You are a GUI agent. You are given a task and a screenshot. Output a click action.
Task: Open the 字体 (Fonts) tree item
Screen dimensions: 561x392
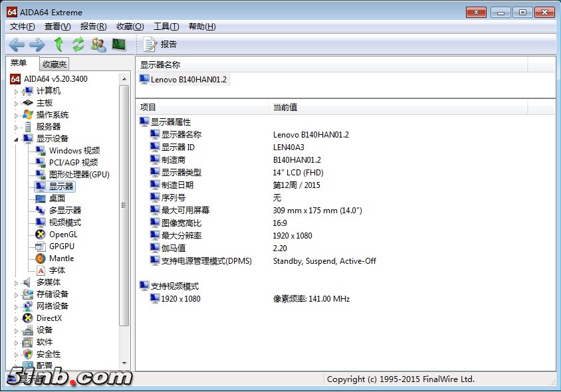pyautogui.click(x=57, y=270)
